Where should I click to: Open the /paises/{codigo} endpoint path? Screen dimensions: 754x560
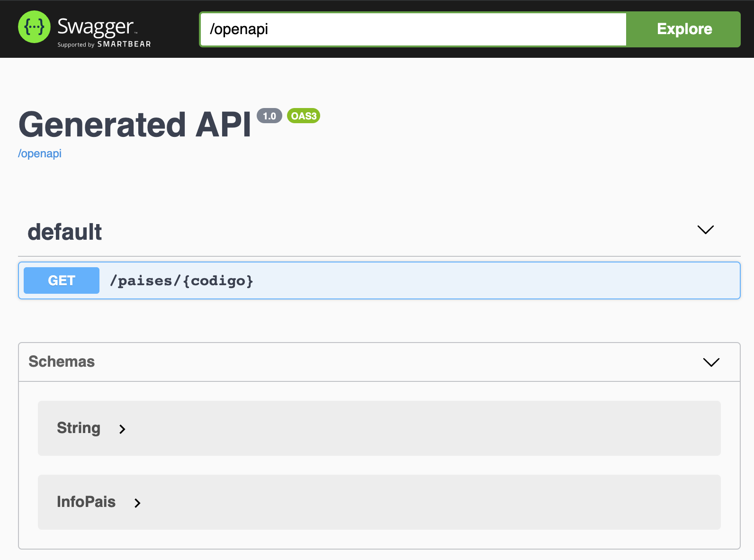pyautogui.click(x=181, y=281)
